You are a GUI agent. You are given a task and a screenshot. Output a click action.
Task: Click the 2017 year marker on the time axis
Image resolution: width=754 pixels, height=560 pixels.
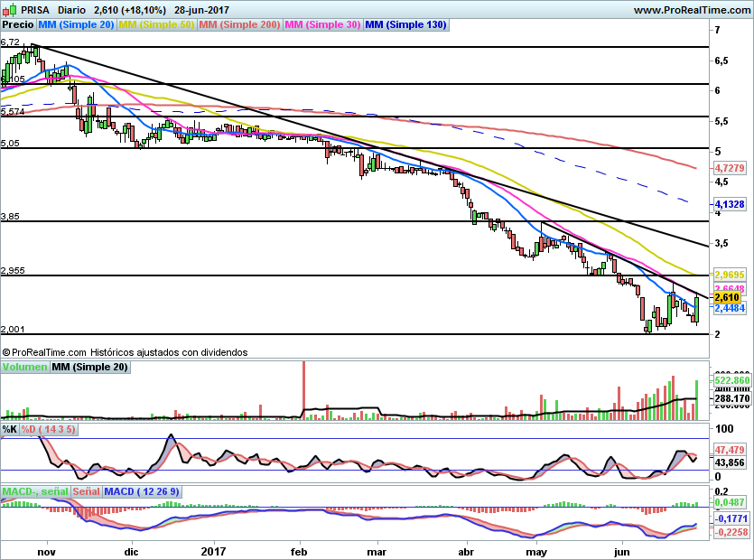point(214,550)
